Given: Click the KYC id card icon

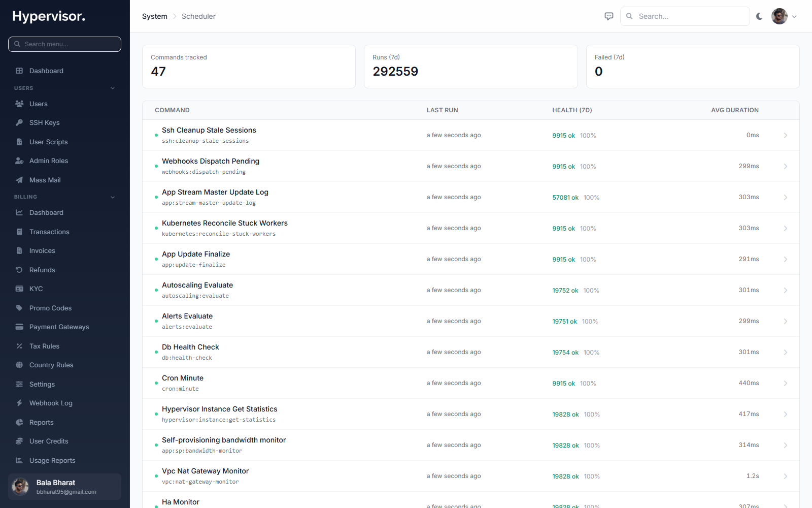Looking at the screenshot, I should pyautogui.click(x=19, y=289).
